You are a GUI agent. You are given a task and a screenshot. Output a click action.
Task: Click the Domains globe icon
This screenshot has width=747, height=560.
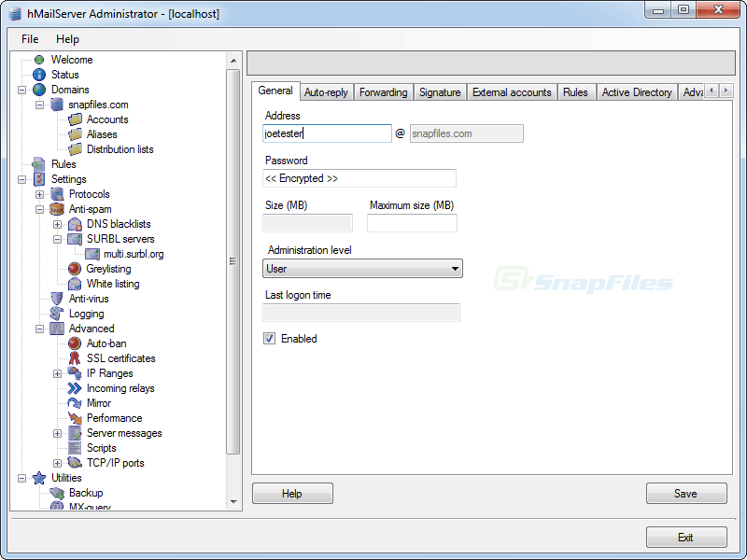coord(39,90)
